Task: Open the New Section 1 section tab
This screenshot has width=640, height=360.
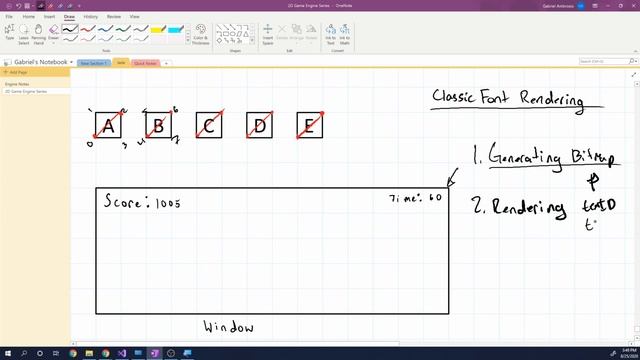Action: [x=93, y=63]
